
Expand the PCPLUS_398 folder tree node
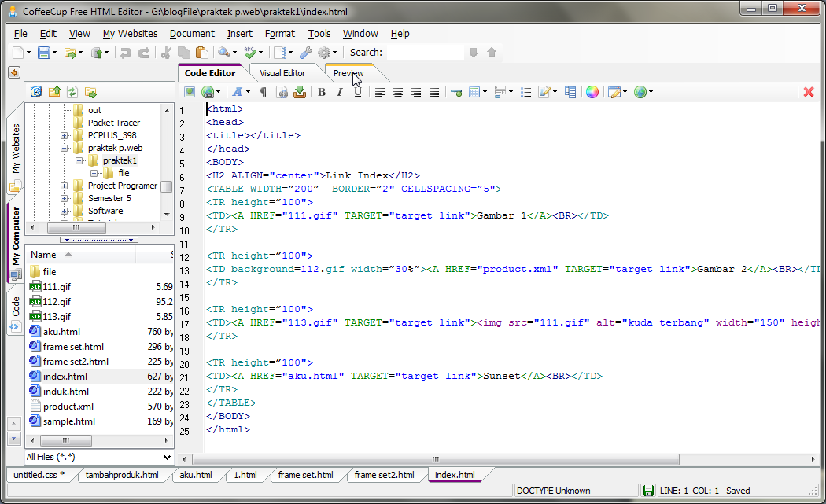pyautogui.click(x=65, y=135)
